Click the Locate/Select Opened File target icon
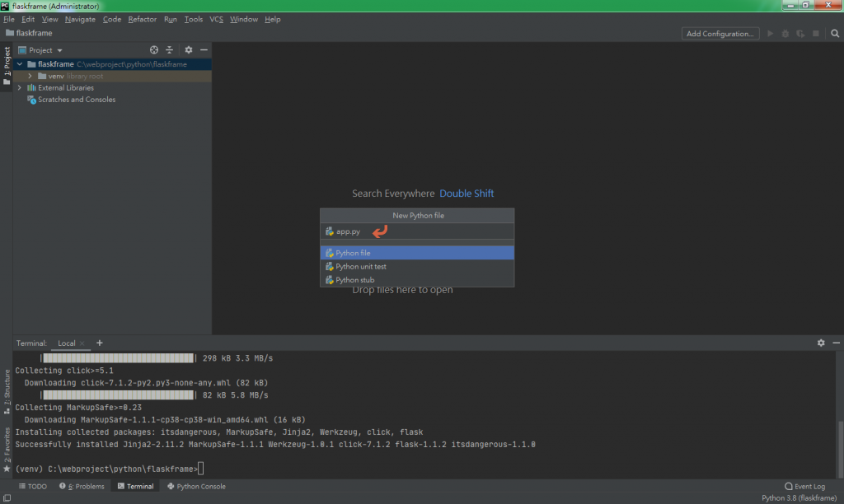The height and width of the screenshot is (504, 844). click(154, 49)
